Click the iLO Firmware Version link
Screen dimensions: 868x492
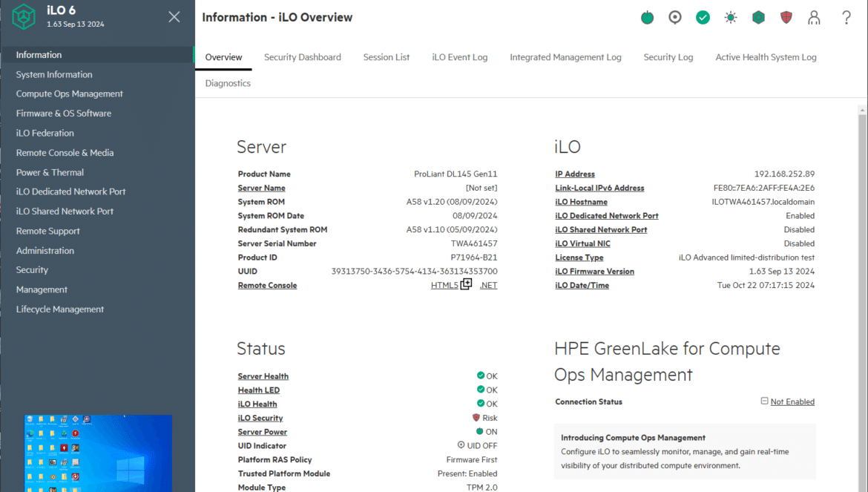tap(594, 271)
